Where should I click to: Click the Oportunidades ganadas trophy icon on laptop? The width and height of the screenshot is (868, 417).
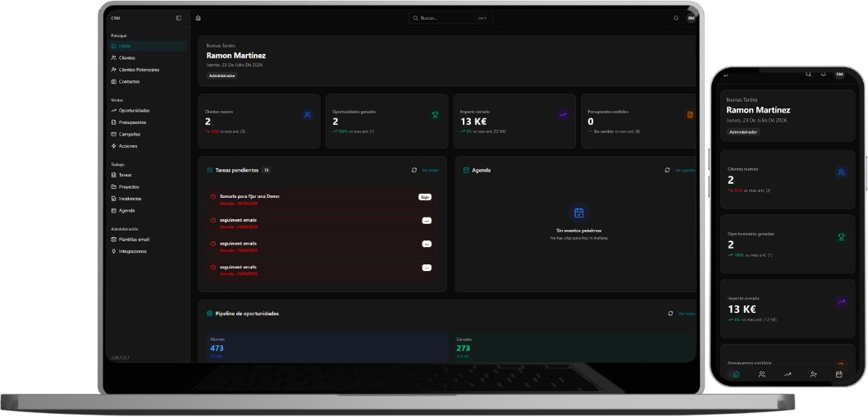(435, 115)
